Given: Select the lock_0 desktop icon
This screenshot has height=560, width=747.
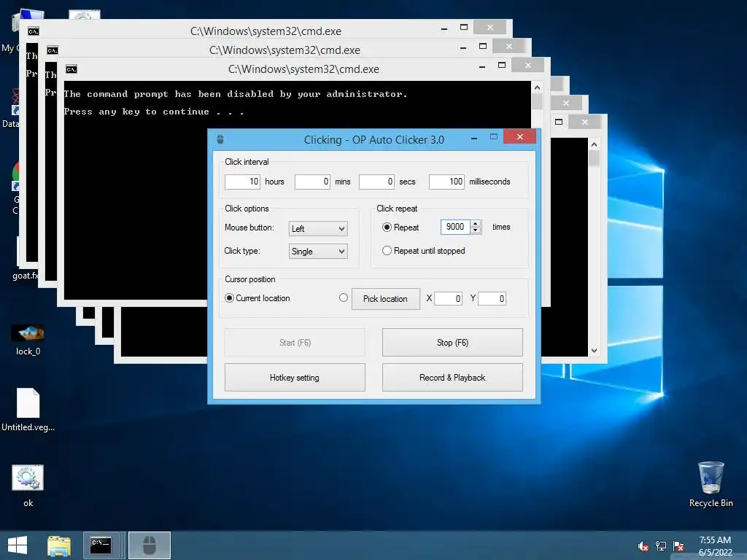Looking at the screenshot, I should [28, 340].
